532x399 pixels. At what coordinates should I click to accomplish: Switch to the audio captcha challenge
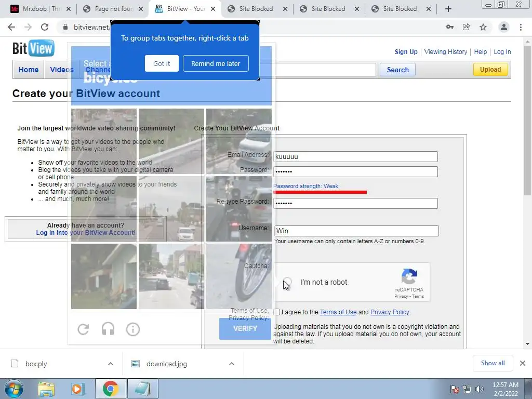click(108, 329)
